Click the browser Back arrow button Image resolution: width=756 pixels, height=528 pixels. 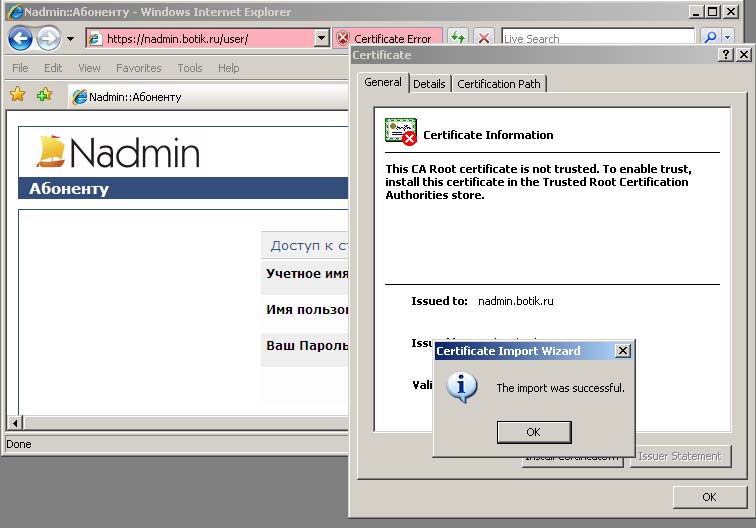tap(21, 39)
